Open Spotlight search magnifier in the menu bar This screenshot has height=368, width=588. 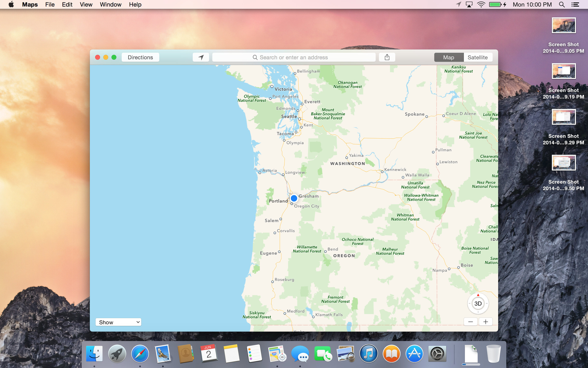562,4
